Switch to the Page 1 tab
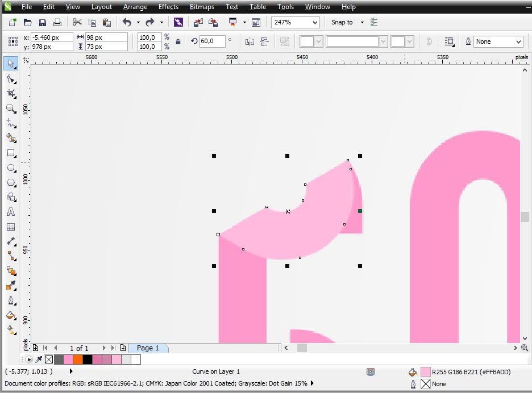Viewport: 532px width, 393px height. point(148,348)
